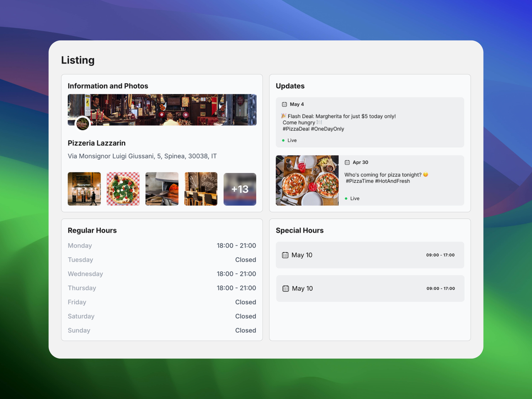Click Saturday's Closed status
The height and width of the screenshot is (399, 532).
pos(246,316)
